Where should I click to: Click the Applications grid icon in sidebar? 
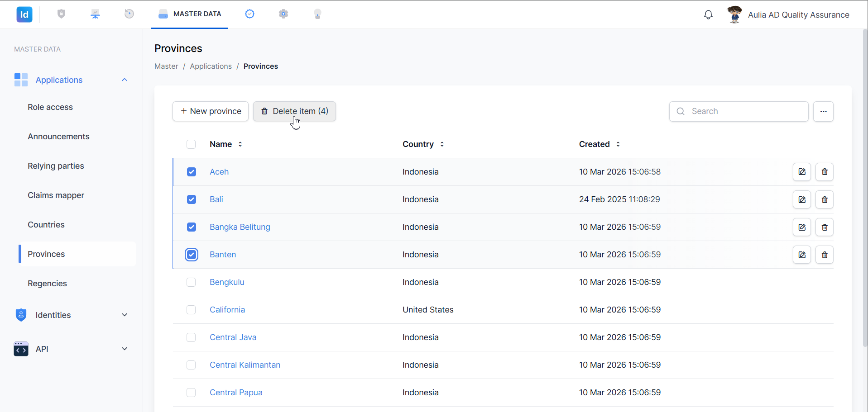pos(21,80)
